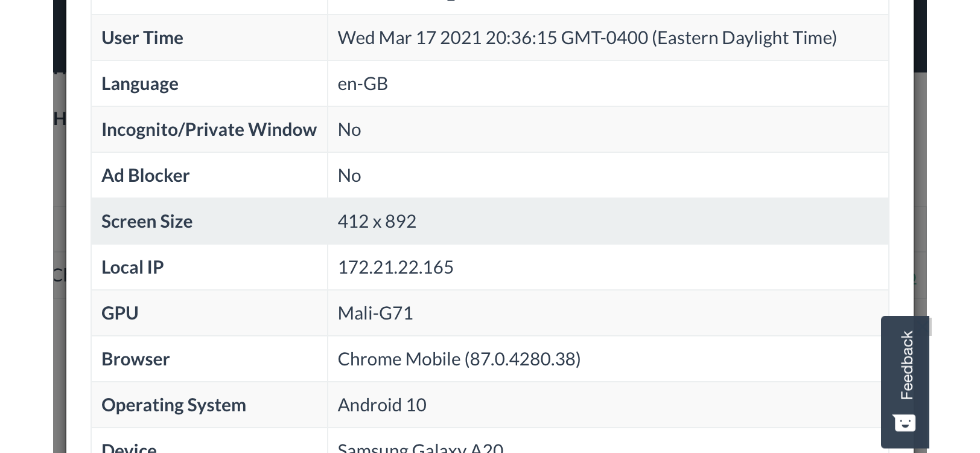Viewport: 980px width, 453px height.
Task: Click the User Time row label
Action: pyautogui.click(x=142, y=38)
